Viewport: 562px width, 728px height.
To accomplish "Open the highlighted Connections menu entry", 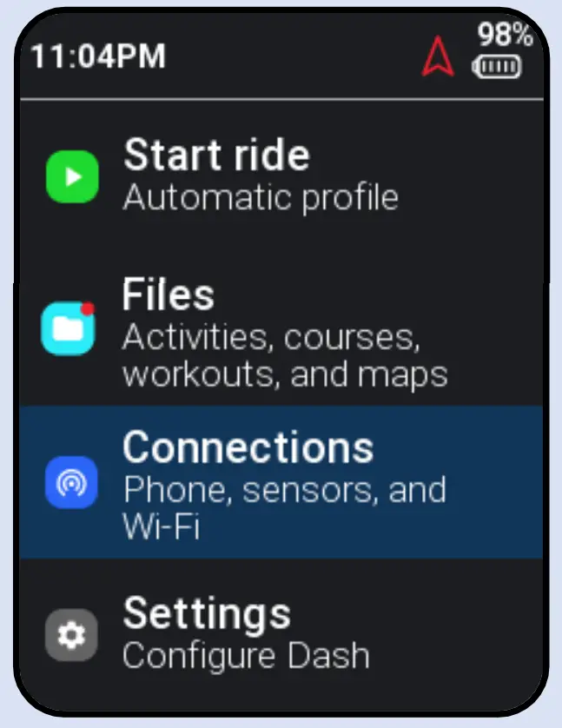I will (261, 482).
